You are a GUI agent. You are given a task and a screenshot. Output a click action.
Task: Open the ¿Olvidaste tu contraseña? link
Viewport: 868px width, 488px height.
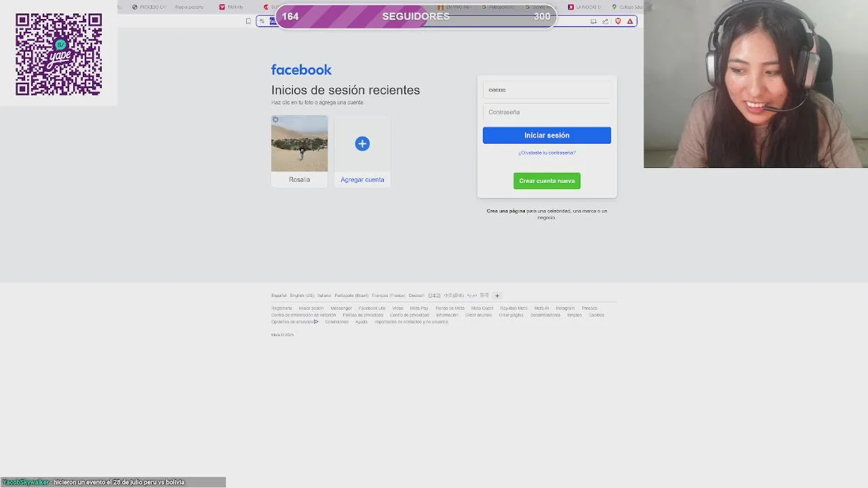coord(547,152)
